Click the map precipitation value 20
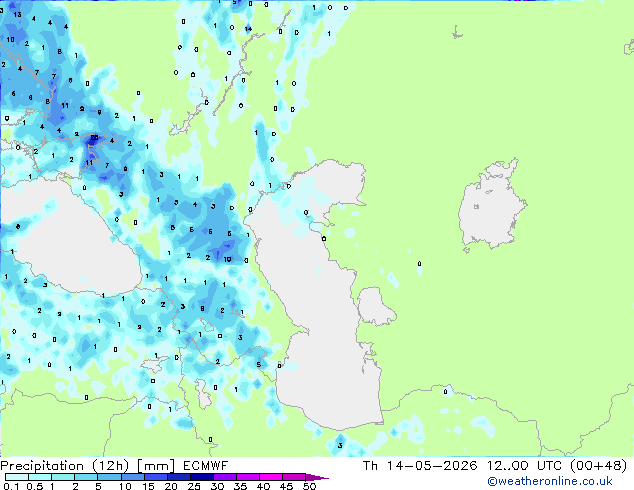 point(94,138)
